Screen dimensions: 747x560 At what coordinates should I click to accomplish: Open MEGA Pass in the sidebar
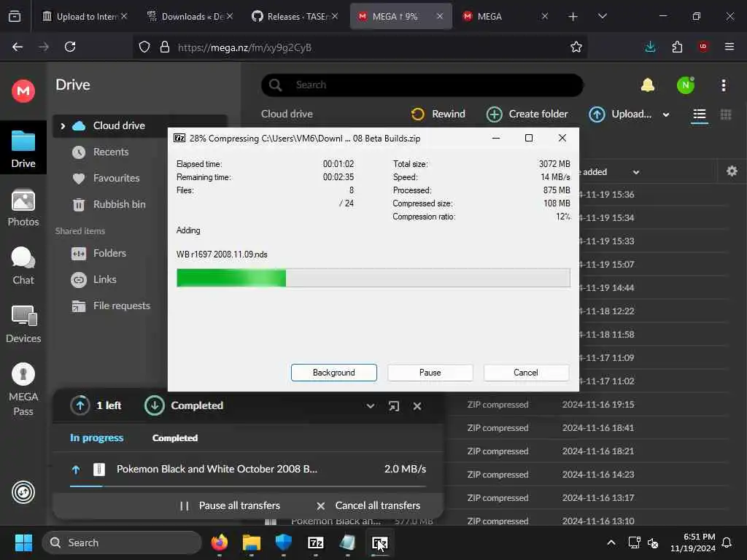click(x=23, y=389)
